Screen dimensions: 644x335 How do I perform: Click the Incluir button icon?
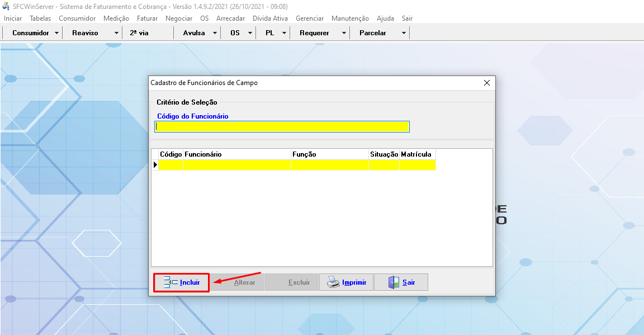171,282
